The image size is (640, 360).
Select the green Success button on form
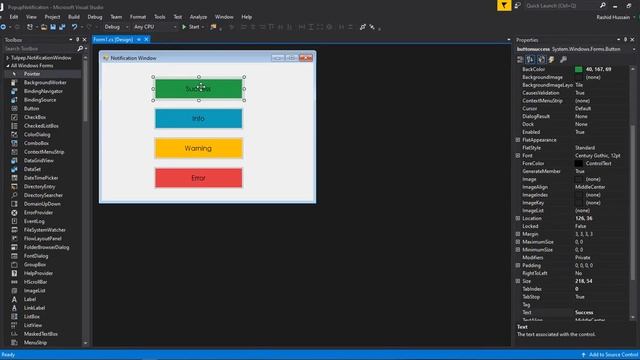click(x=199, y=89)
